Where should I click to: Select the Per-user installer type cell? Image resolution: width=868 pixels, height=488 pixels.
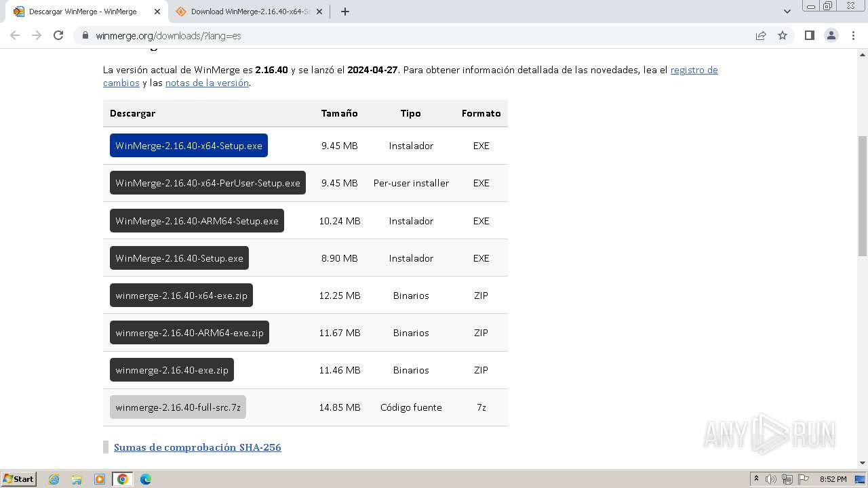[411, 183]
